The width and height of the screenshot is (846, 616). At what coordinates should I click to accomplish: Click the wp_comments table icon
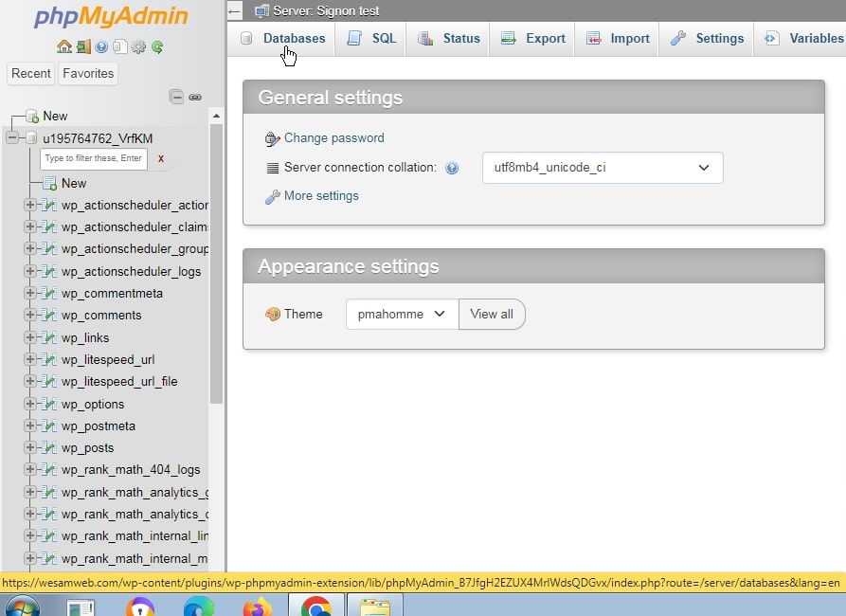(x=49, y=315)
